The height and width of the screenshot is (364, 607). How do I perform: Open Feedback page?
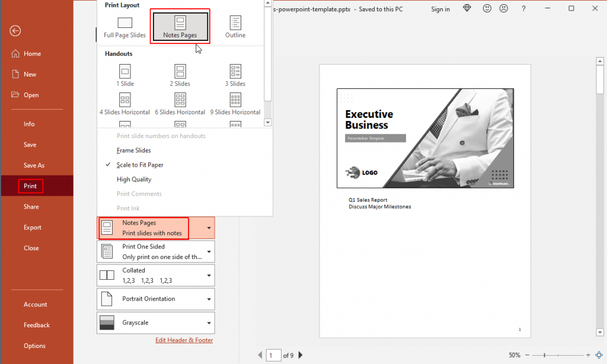(37, 325)
